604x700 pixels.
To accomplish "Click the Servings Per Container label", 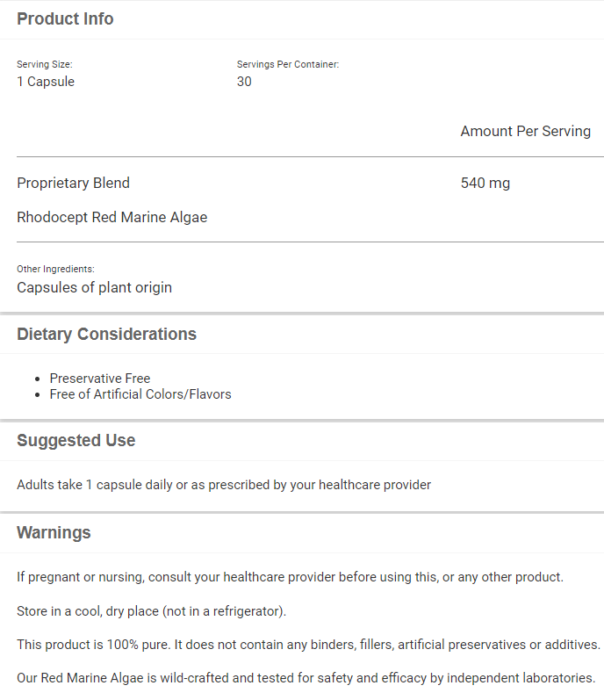I will (288, 64).
